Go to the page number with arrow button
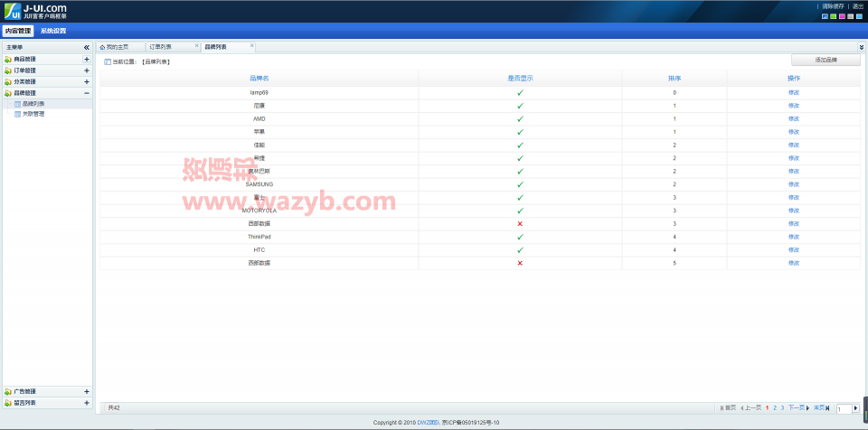Viewport: 868px width, 430px height. 856,408
